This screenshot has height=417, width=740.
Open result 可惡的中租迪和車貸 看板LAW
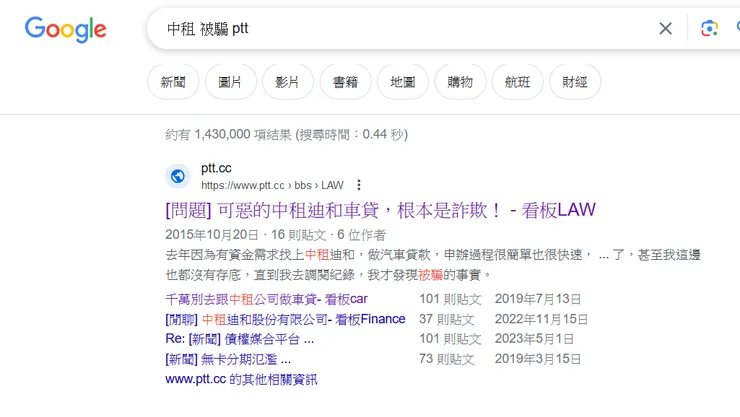pos(380,210)
